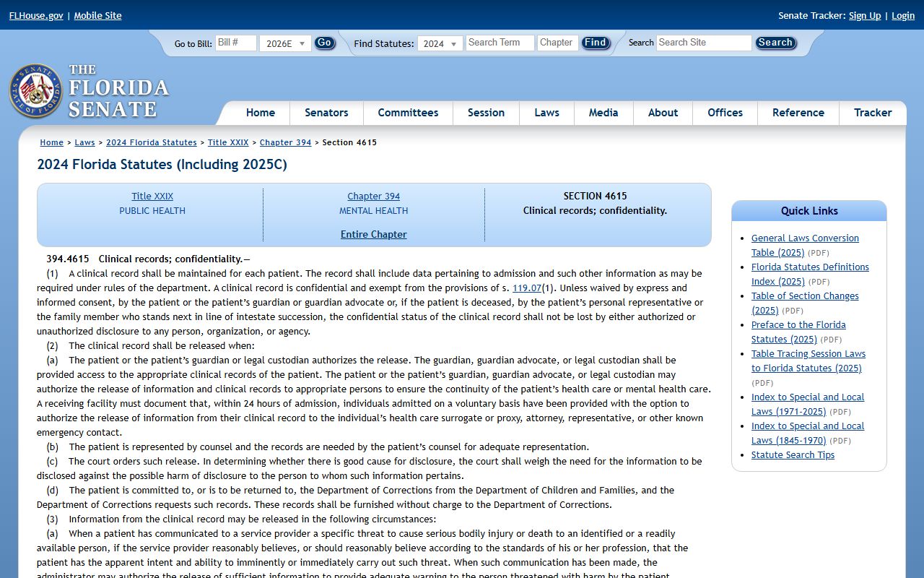The height and width of the screenshot is (578, 924).
Task: Open Chapter 394 in the breadcrumb
Action: (285, 142)
